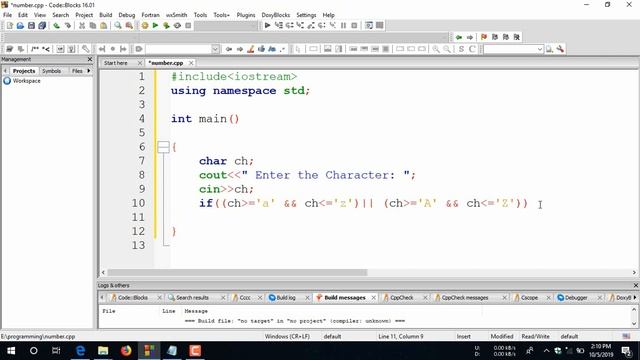Open Find with the magnifier icon
This screenshot has width=640, height=360.
point(118,26)
